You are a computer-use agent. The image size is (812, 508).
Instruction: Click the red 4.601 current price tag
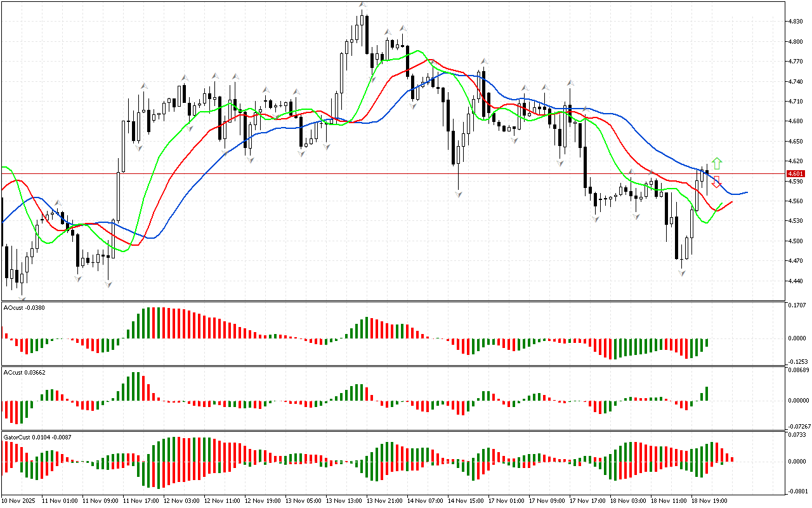795,173
